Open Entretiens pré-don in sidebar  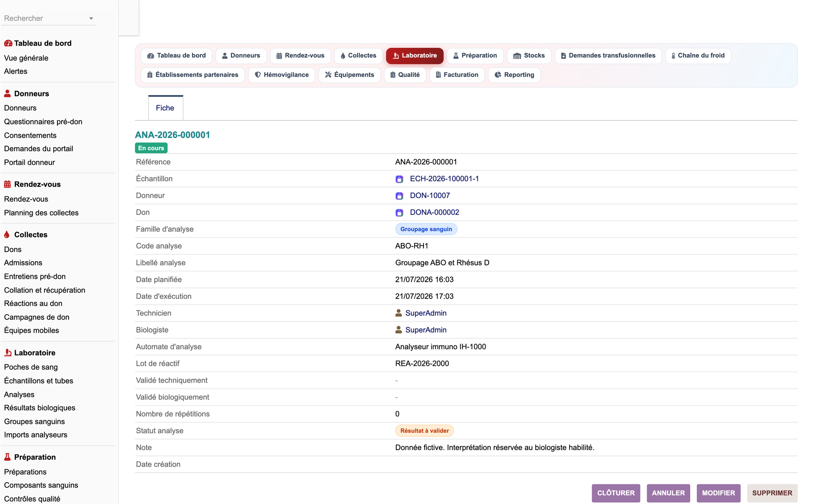(35, 277)
